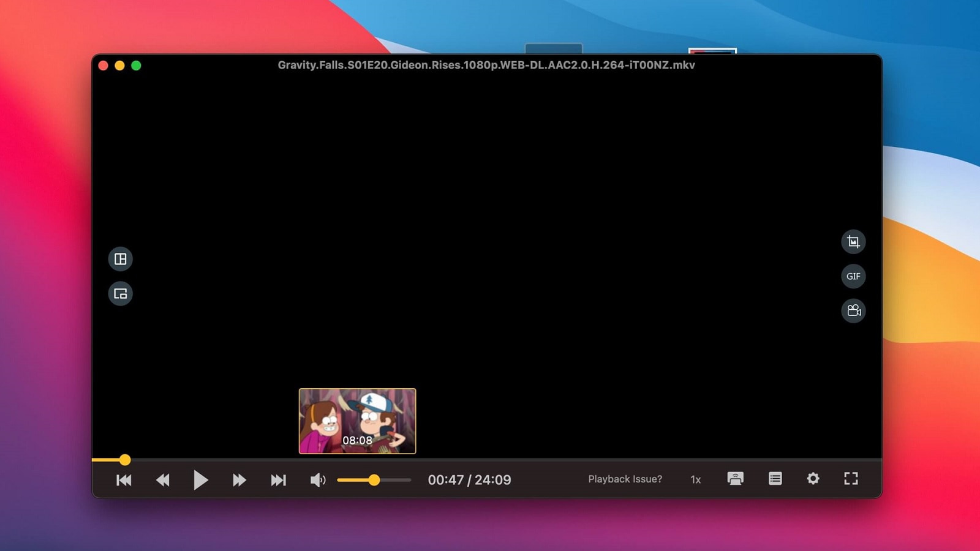Enable picture-in-picture mode
Viewport: 980px width, 551px height.
click(121, 294)
